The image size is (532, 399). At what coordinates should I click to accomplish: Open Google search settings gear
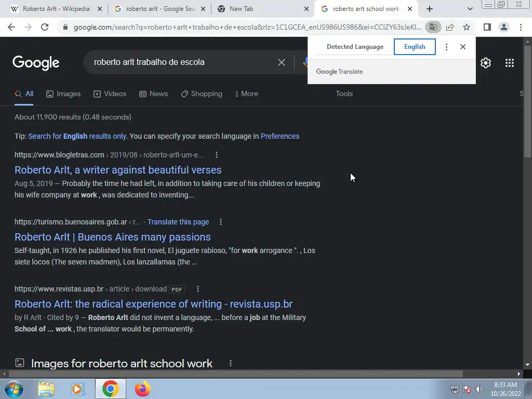pos(486,63)
